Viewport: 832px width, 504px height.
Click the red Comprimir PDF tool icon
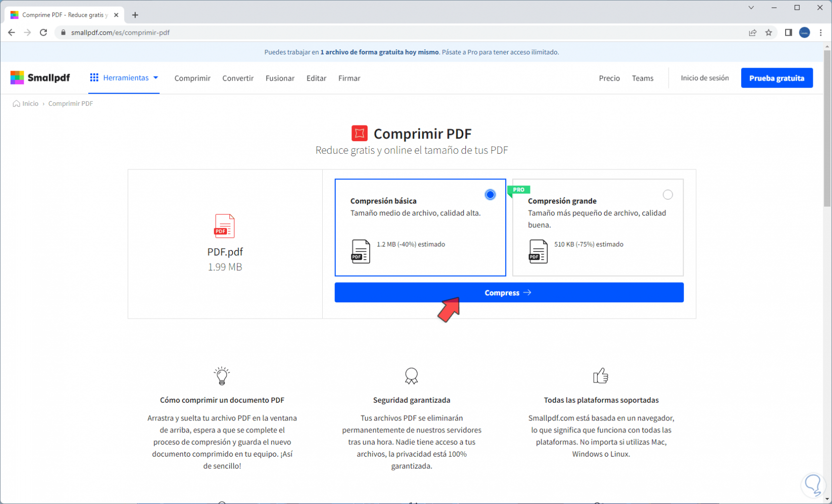360,133
